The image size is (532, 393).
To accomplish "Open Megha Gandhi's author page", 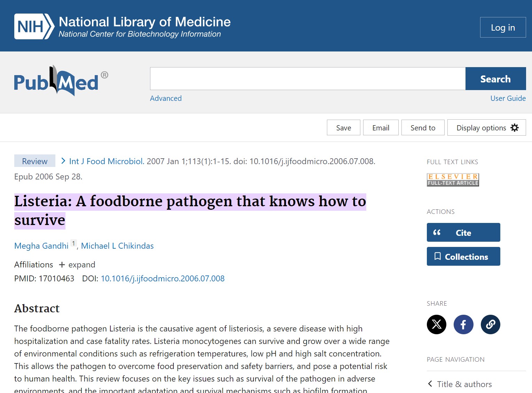I will click(41, 246).
